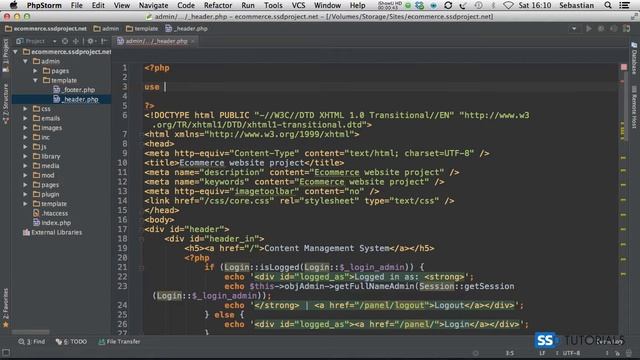The width and height of the screenshot is (640, 360).
Task: Click the fold marker on line 21
Action: point(141,268)
